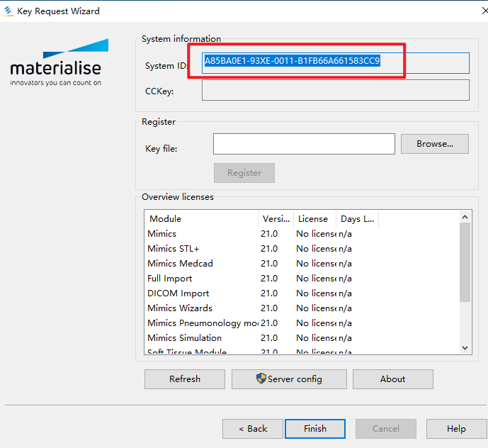Click the System ID text field
The width and height of the screenshot is (488, 448).
[335, 62]
